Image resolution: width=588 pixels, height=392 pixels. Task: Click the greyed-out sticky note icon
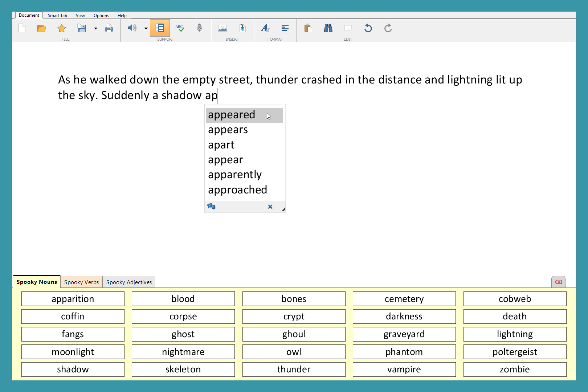point(348,28)
